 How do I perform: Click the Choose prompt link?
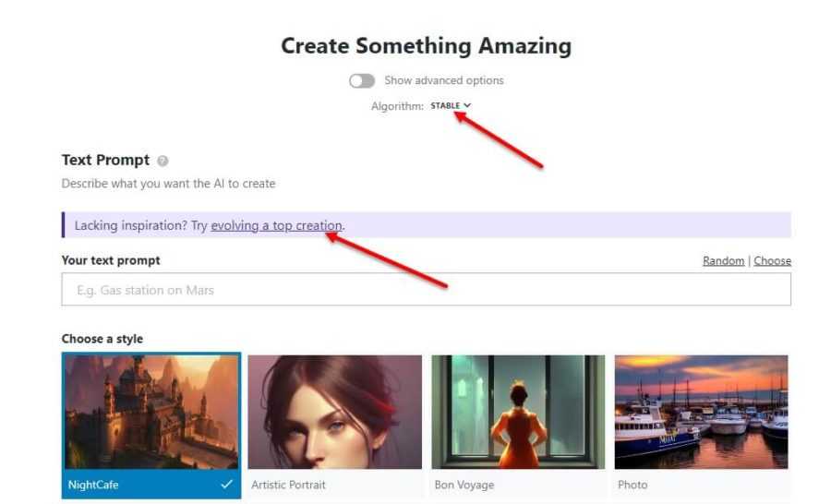coord(772,261)
